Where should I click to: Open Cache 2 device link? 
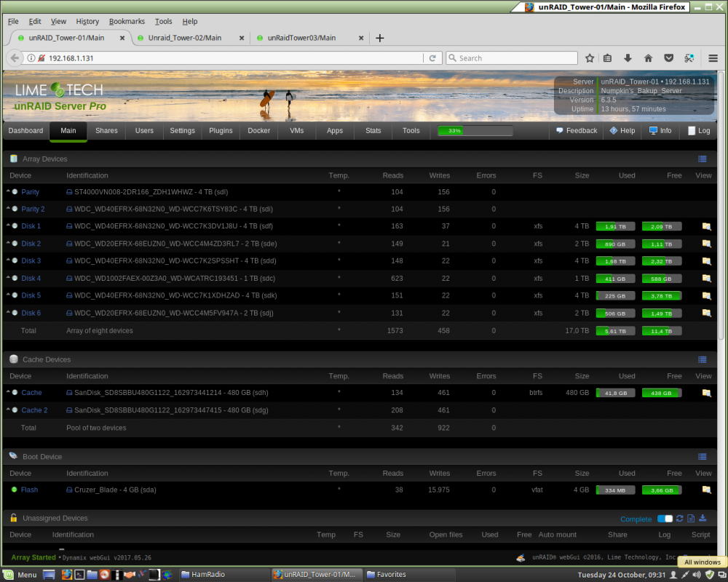coord(34,410)
